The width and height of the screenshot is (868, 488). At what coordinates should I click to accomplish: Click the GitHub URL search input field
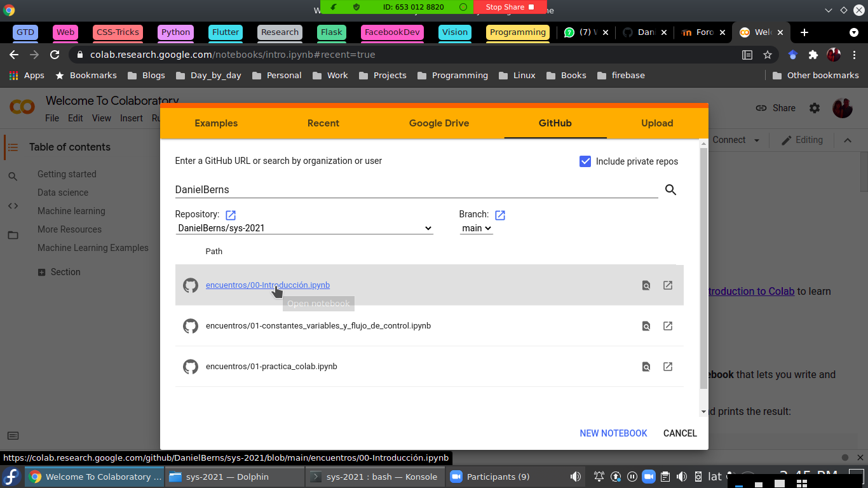[x=416, y=189]
